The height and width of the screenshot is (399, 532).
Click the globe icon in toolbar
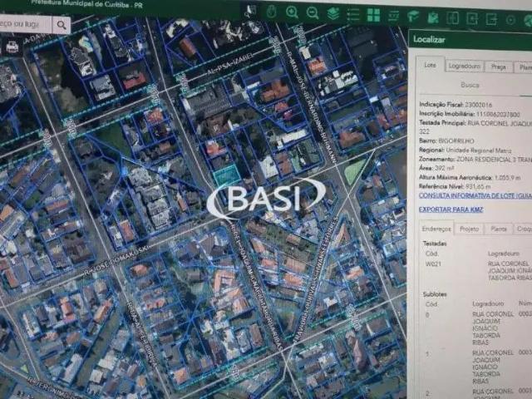[x=528, y=20]
